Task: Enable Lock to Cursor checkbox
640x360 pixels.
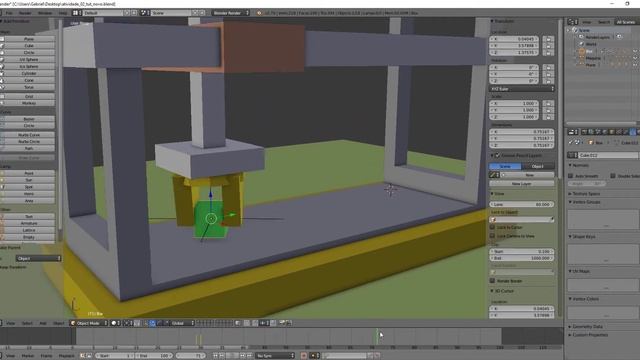Action: pos(492,227)
